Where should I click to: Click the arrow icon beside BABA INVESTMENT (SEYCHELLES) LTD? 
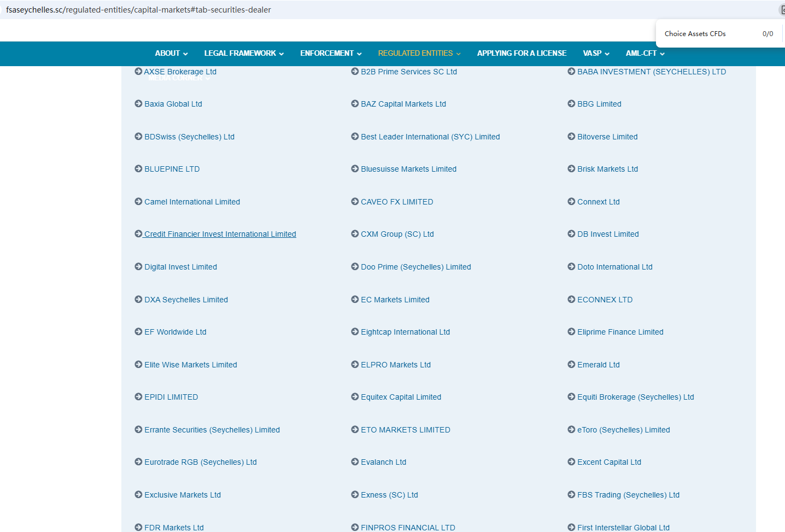571,71
